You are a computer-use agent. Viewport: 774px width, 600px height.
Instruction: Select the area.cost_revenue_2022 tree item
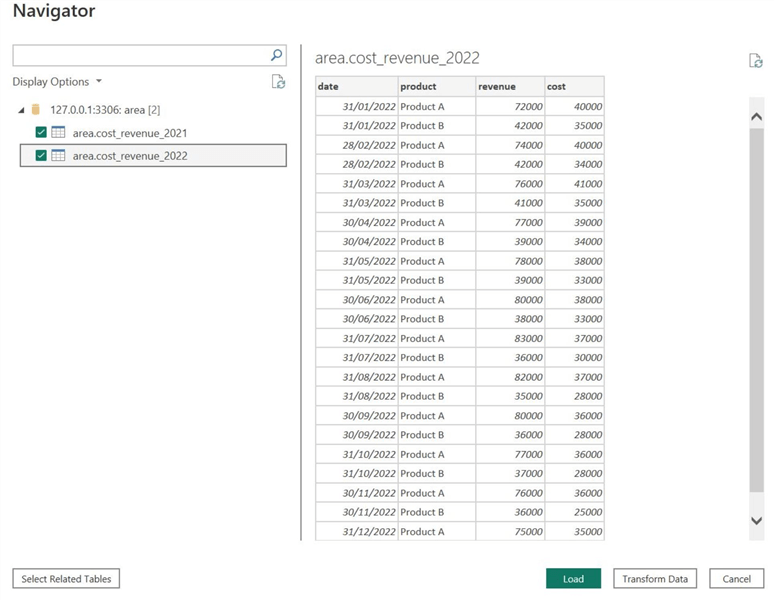point(153,155)
